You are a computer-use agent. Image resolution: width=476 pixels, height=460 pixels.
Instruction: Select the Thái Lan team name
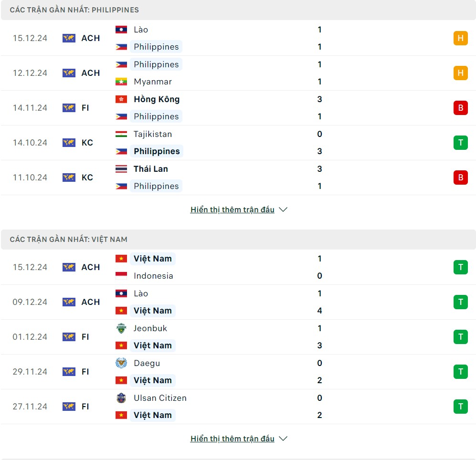point(151,169)
